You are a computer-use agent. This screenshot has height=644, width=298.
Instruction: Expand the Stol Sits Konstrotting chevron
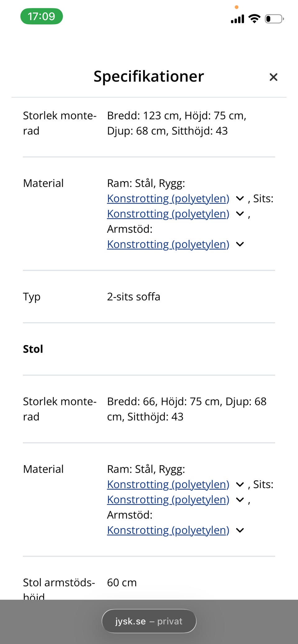(240, 500)
